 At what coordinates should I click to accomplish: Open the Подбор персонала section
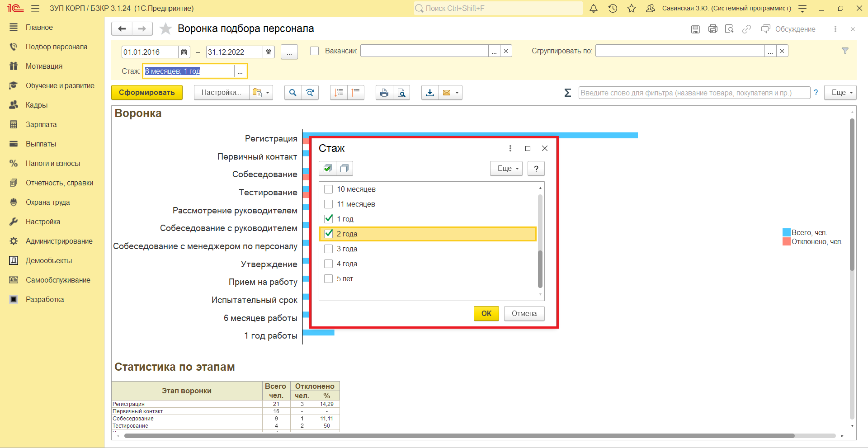[x=57, y=47]
